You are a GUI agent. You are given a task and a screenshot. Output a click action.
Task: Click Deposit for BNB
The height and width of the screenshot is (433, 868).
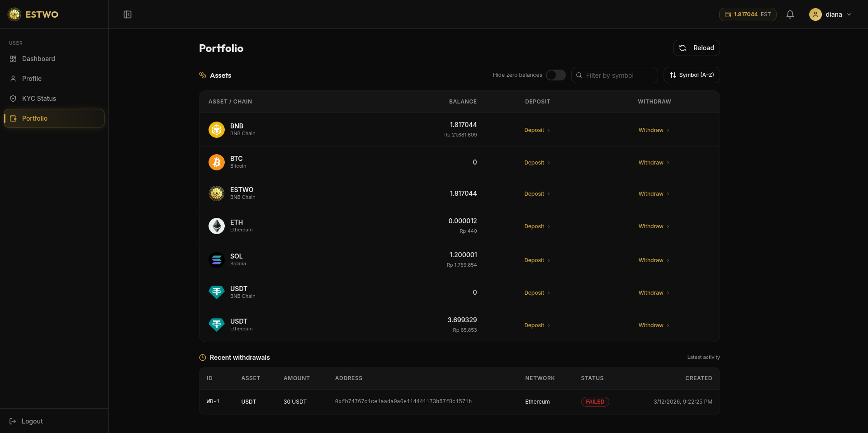(x=537, y=130)
